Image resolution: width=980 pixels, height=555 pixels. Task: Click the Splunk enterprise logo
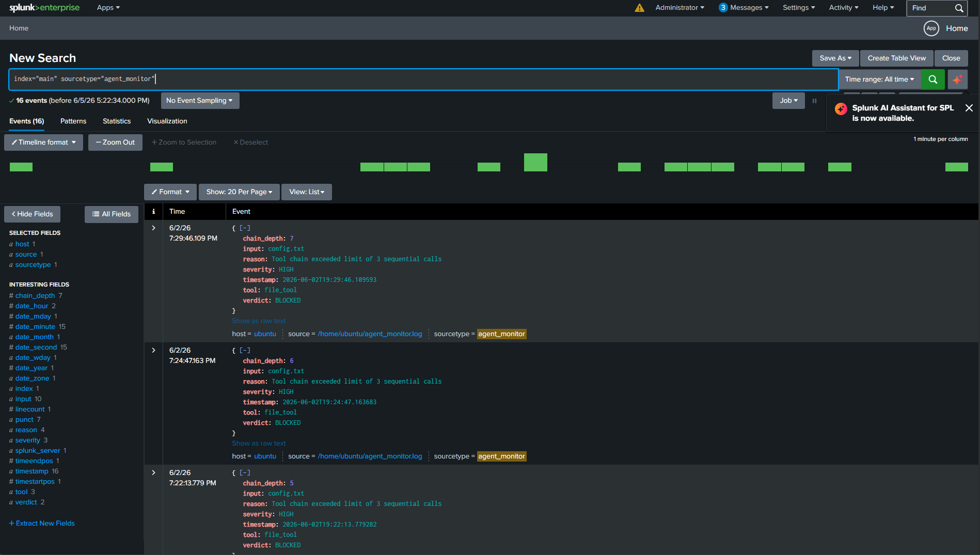click(x=44, y=8)
